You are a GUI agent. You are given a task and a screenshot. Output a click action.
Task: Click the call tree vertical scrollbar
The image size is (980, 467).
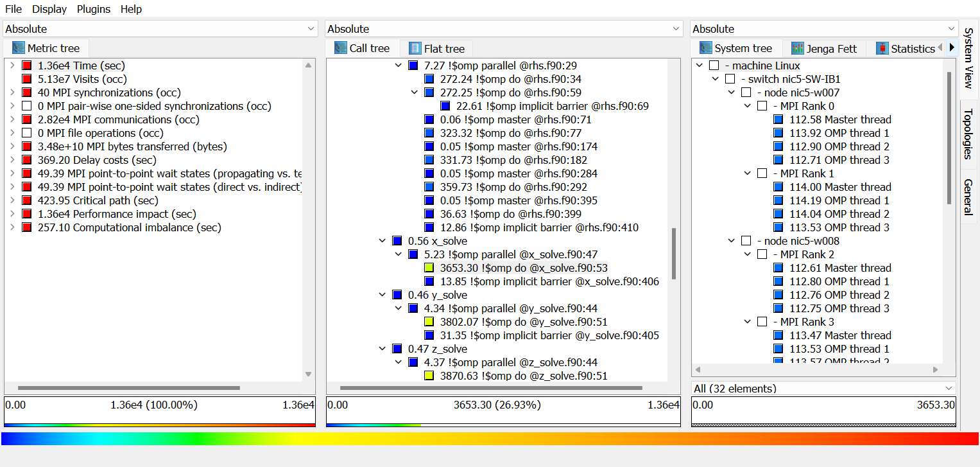(x=673, y=254)
